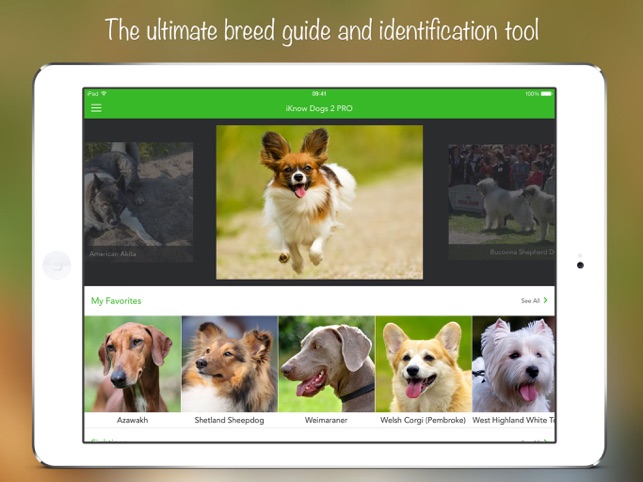The height and width of the screenshot is (482, 643).
Task: Click the Weimaraner breed name label
Action: point(326,421)
